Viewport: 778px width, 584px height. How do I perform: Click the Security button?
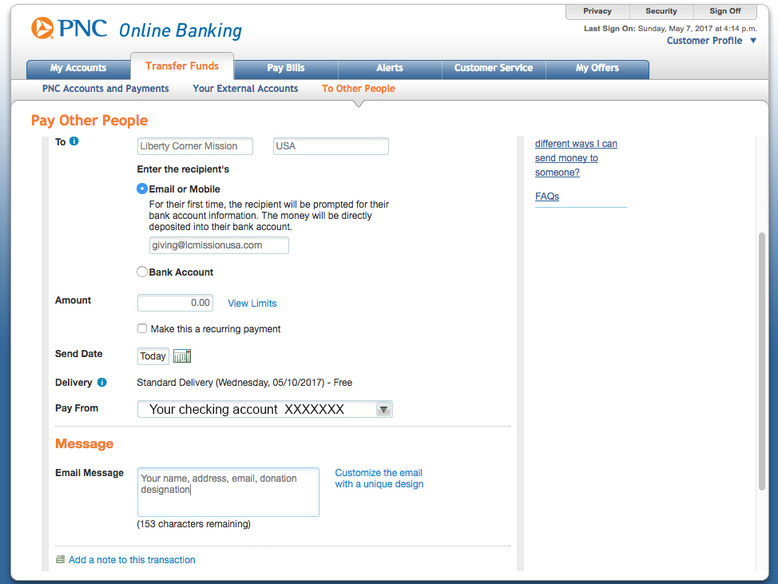[661, 11]
